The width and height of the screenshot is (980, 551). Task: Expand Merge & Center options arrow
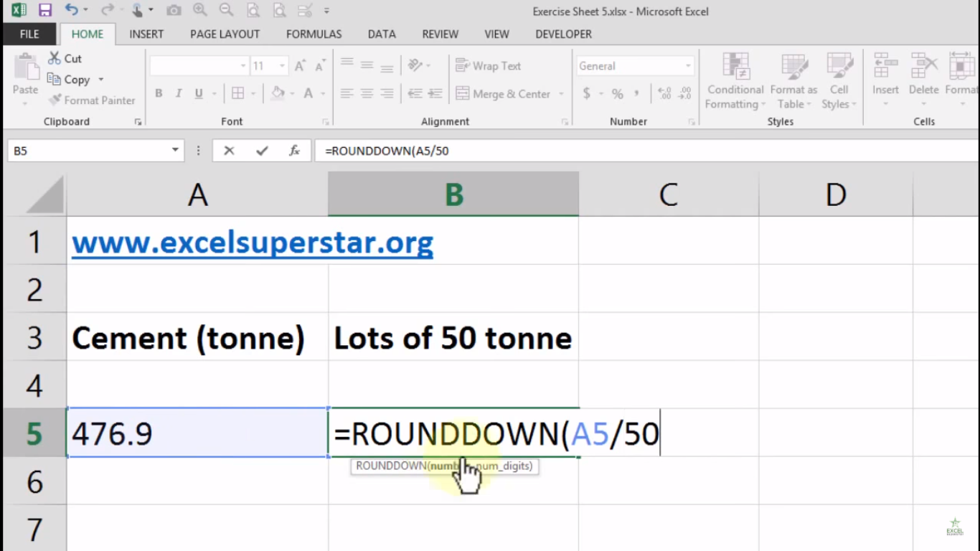pos(560,94)
